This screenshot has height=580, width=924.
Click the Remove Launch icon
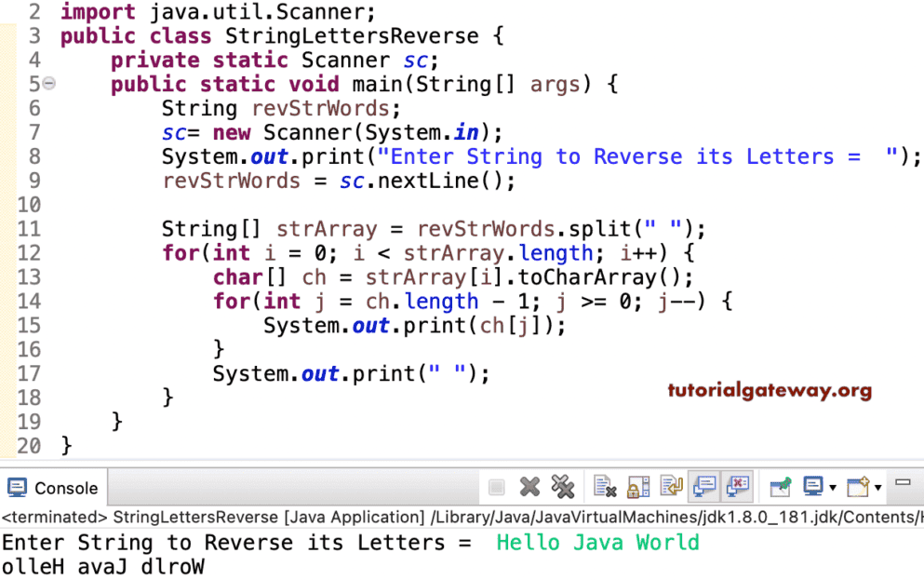pyautogui.click(x=528, y=487)
